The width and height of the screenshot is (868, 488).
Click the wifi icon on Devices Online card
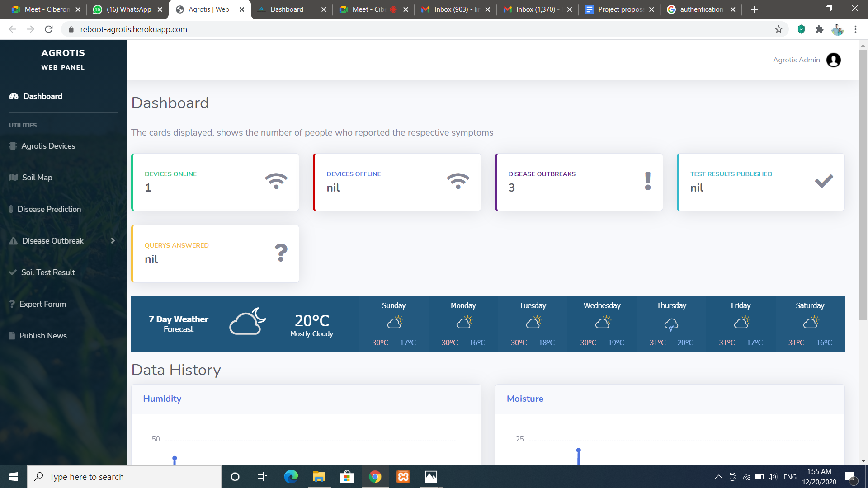point(276,181)
